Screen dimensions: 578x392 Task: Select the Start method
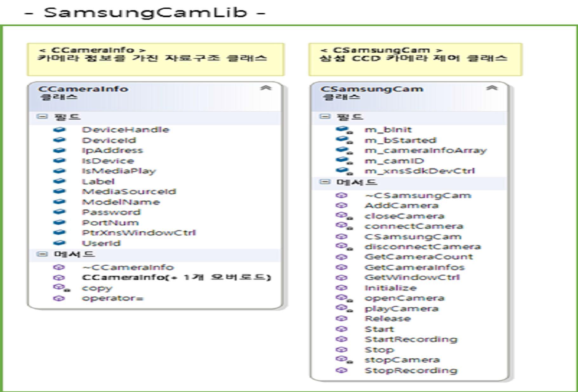pyautogui.click(x=379, y=329)
